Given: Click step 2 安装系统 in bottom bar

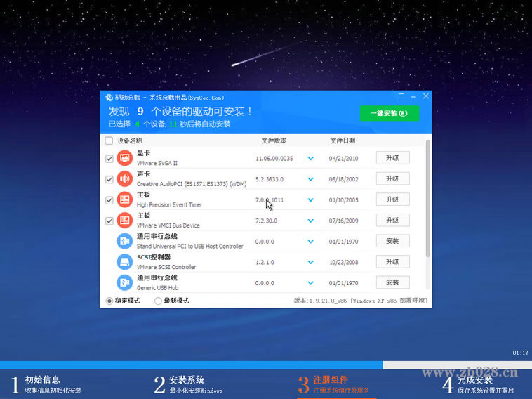Looking at the screenshot, I should pos(188,384).
